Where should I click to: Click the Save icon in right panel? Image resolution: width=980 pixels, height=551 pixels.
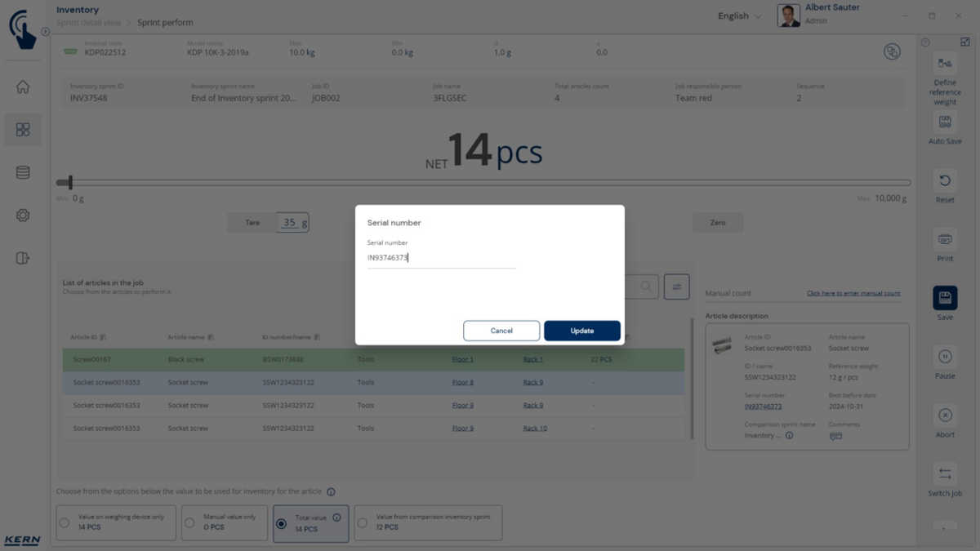[x=945, y=298]
